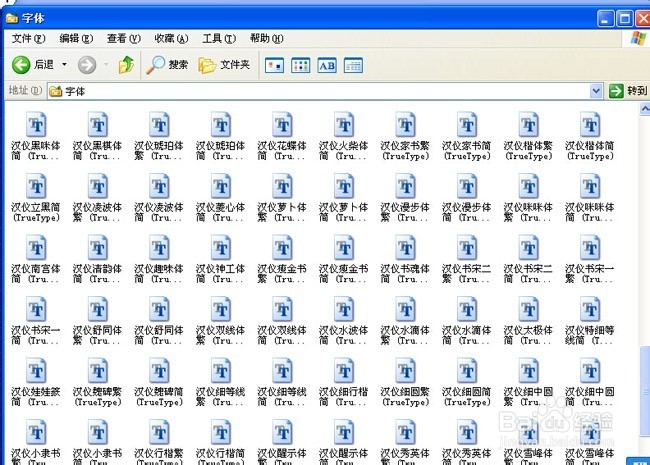Select the 汉仪醒示体简 font icon
The width and height of the screenshot is (650, 465).
click(x=344, y=432)
